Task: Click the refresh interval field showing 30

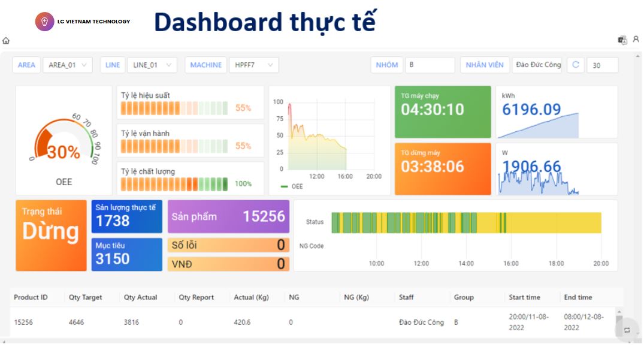Action: click(x=602, y=65)
